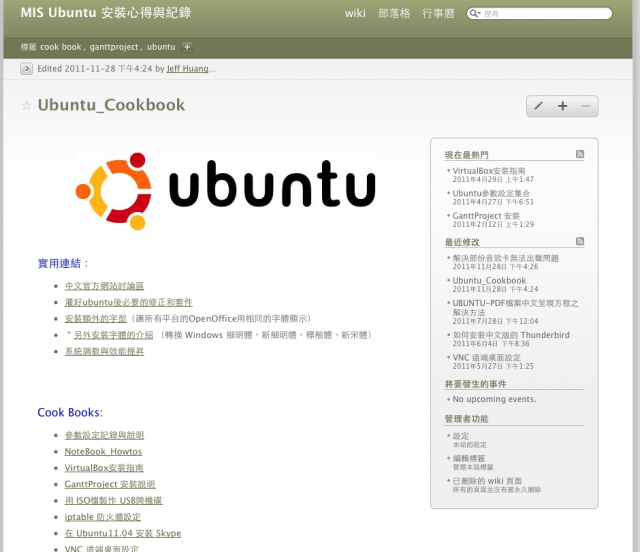Open VirtualBox安裝指南 cookbook link
The height and width of the screenshot is (552, 640).
click(104, 468)
